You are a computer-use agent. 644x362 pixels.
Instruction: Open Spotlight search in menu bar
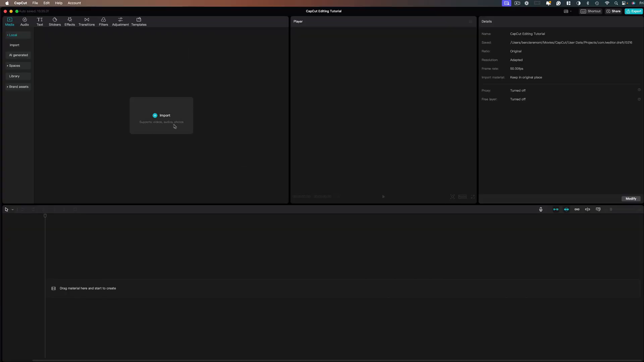tap(616, 3)
